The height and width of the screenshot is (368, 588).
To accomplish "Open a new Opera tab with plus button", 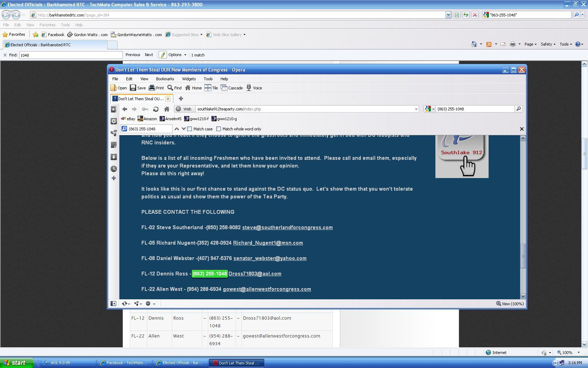I will click(x=181, y=99).
